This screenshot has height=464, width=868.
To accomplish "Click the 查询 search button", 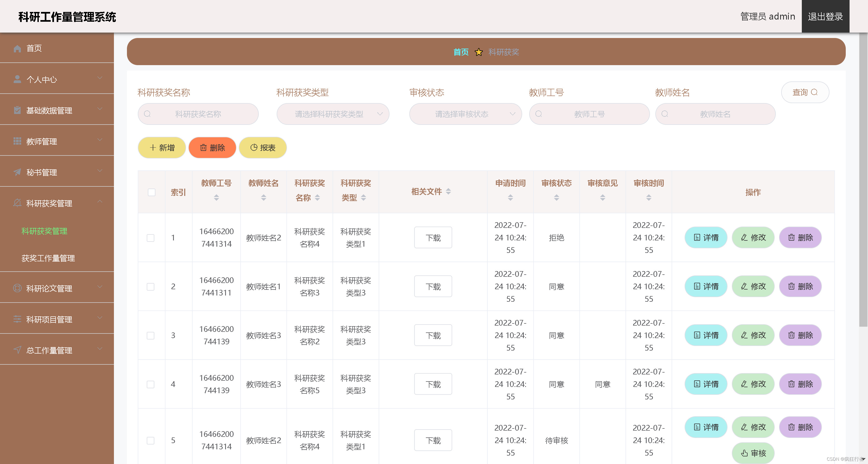I will coord(805,92).
